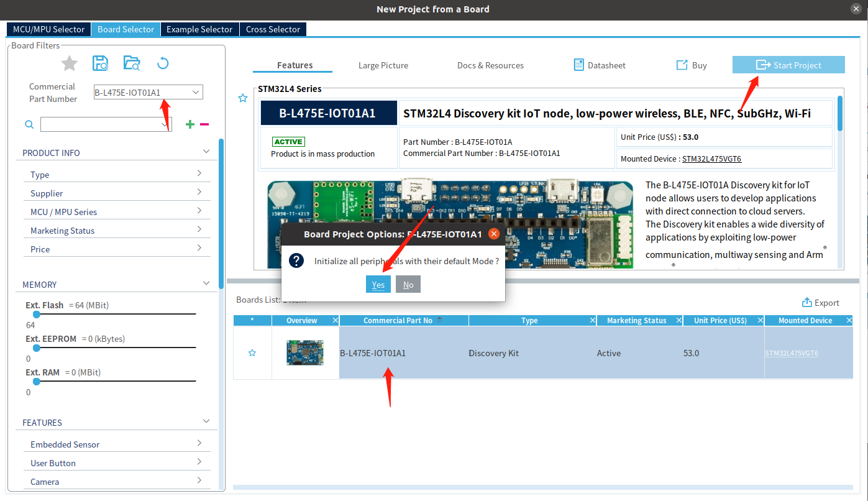The image size is (868, 501).
Task: Expand the Embedded Sensor filter
Action: 199,443
